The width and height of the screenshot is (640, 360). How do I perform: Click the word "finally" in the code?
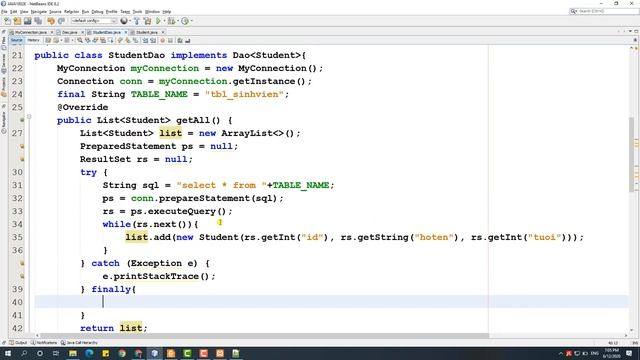coord(111,289)
